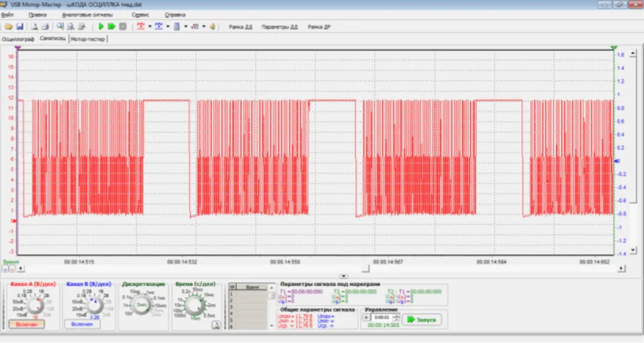Click the speaker sound icon in toolbar
Image resolution: width=644 pixels, height=343 pixels.
[x=213, y=26]
